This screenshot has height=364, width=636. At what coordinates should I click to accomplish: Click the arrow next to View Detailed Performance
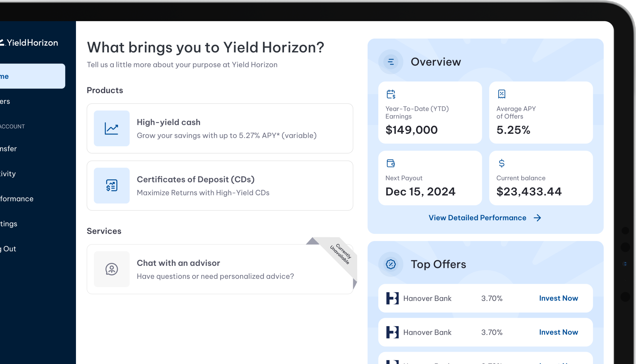[537, 218]
